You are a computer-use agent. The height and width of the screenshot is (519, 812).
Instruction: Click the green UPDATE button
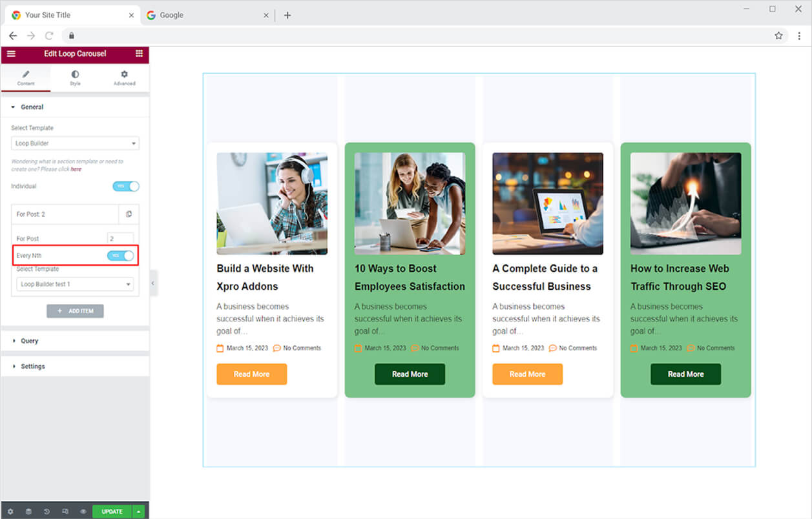(112, 511)
